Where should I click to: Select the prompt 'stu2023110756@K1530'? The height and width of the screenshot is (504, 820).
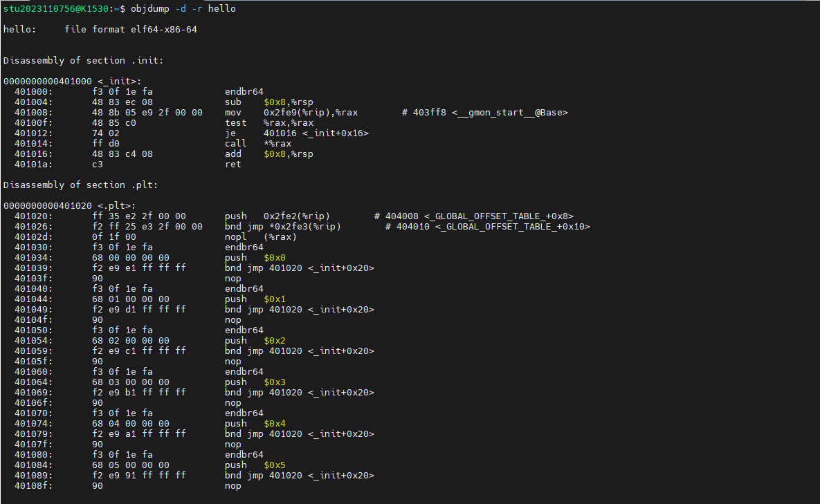click(55, 9)
